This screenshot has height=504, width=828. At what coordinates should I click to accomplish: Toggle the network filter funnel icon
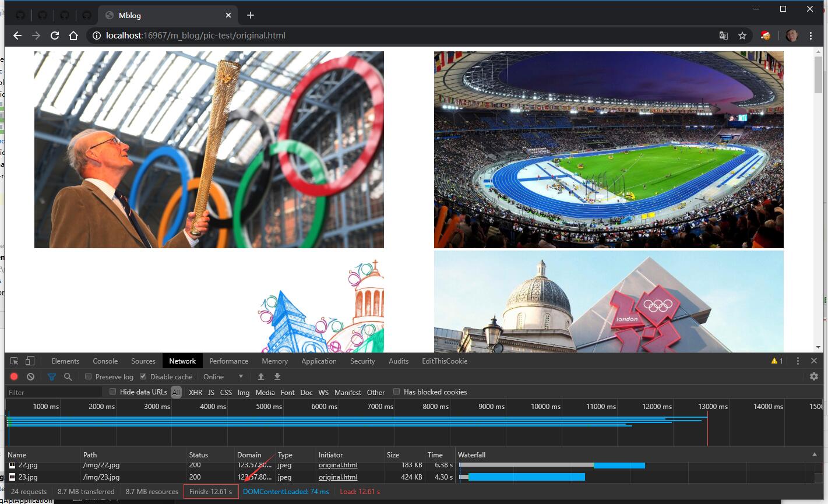pyautogui.click(x=52, y=377)
